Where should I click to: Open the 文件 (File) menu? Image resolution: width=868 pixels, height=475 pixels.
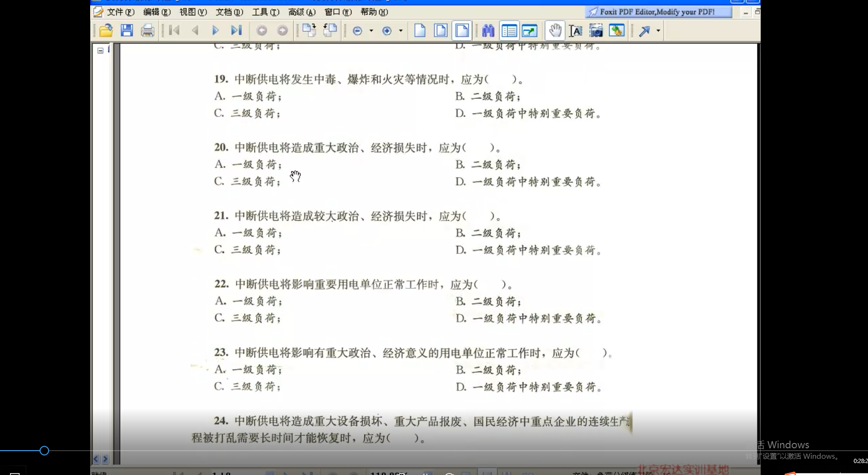(120, 12)
